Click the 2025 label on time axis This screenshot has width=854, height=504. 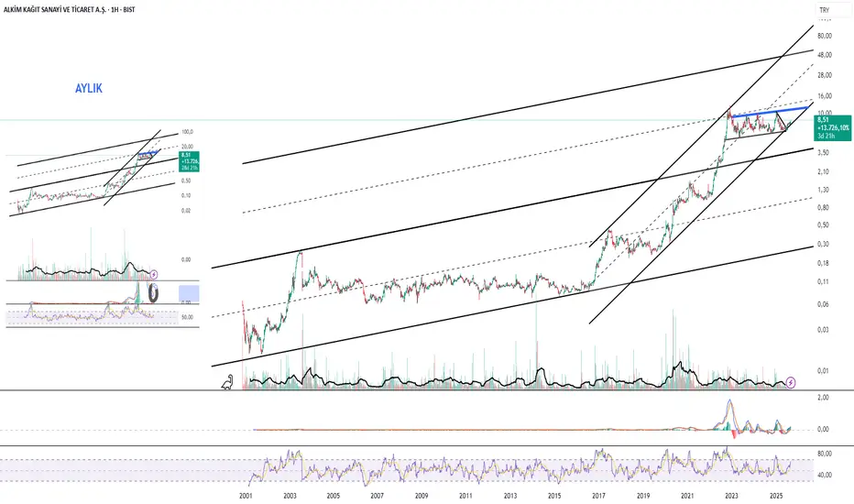coord(776,496)
